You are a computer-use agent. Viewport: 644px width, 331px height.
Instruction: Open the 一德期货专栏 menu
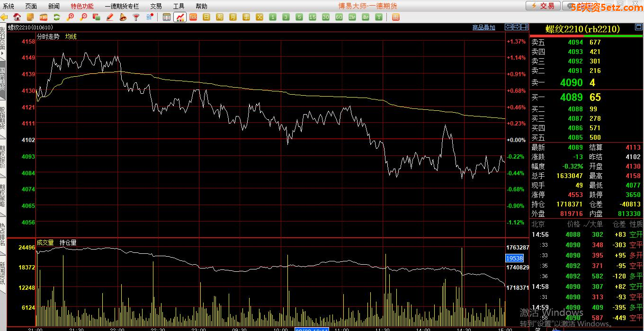coord(122,6)
